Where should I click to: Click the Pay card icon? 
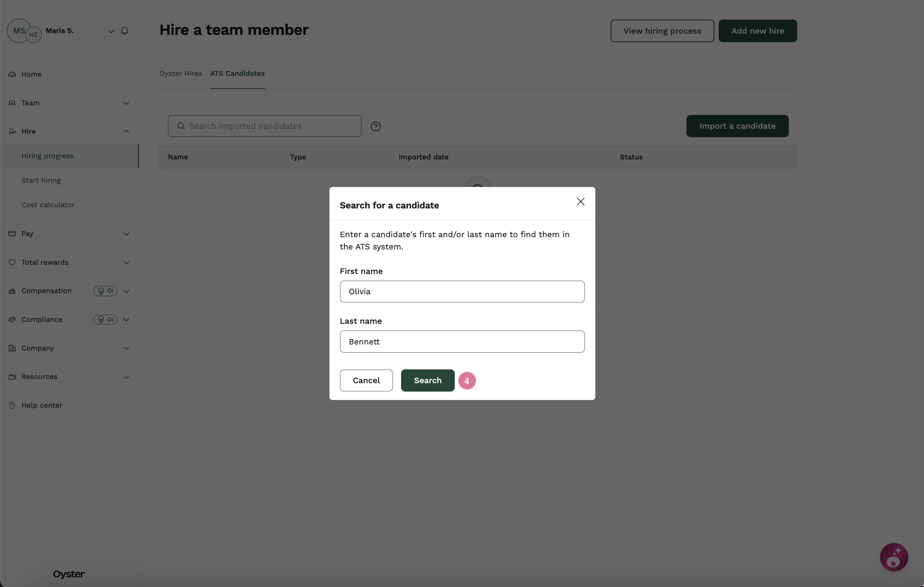12,233
